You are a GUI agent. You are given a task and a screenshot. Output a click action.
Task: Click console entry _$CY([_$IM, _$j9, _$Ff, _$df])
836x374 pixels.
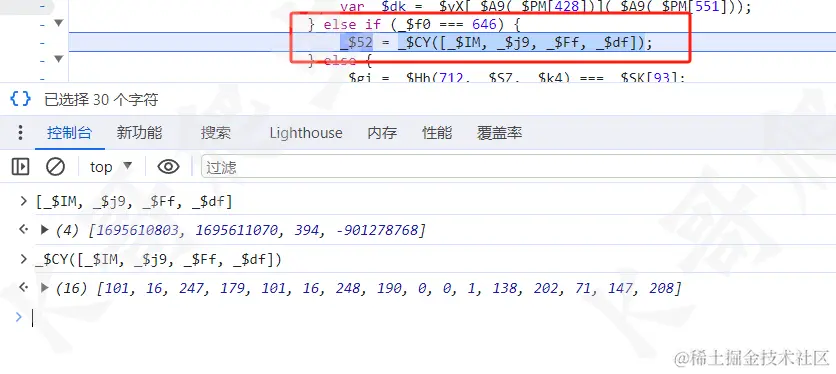coord(158,260)
